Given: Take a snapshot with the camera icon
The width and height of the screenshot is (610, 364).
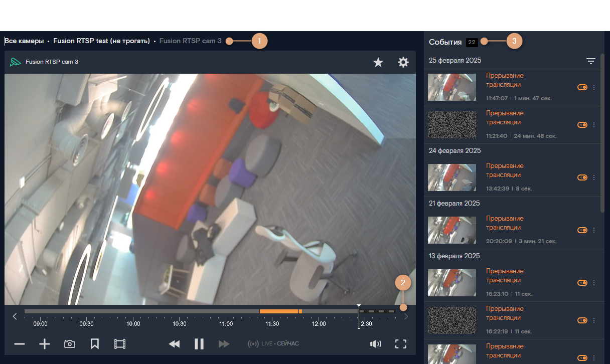Looking at the screenshot, I should coord(70,344).
